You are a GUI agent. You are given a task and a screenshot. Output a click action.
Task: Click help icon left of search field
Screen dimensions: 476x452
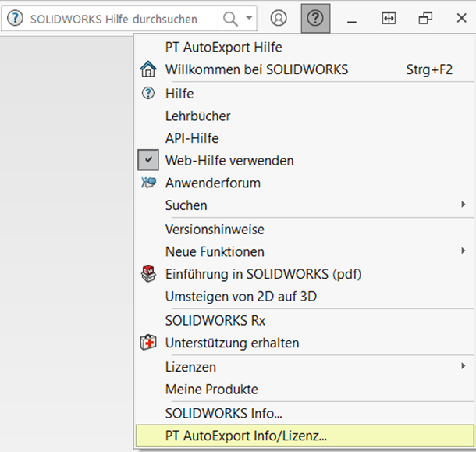pos(15,18)
